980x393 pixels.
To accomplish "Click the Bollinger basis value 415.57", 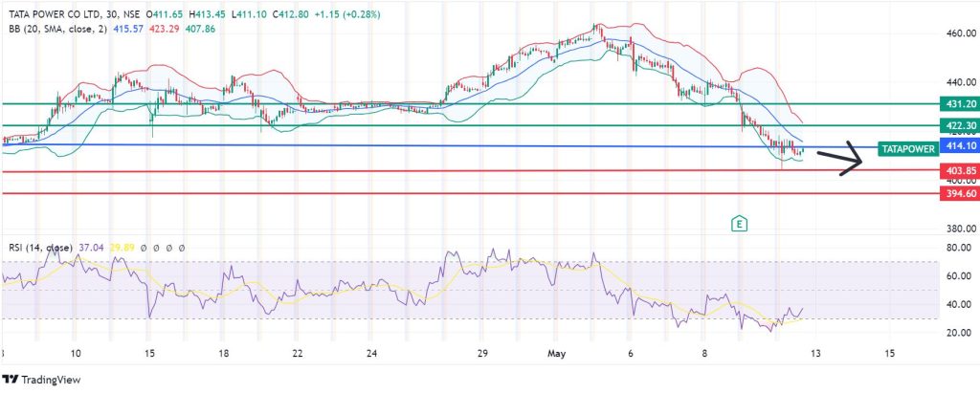I will [129, 29].
